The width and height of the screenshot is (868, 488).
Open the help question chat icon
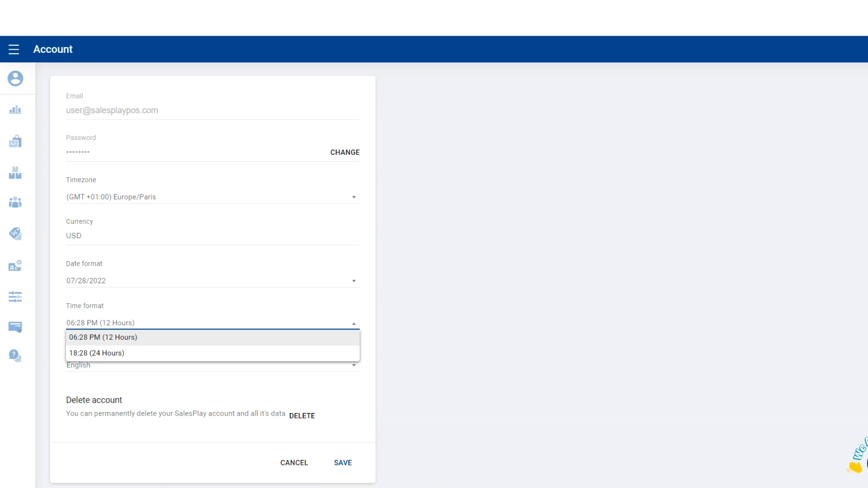[x=15, y=356]
